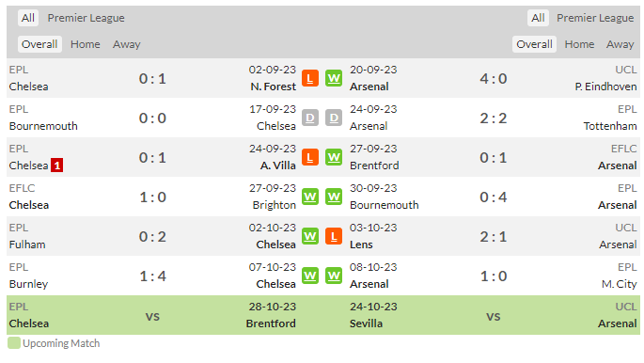This screenshot has width=644, height=363.
Task: Click the green W badge beside Arsenal 20-09-23
Action: tap(334, 78)
